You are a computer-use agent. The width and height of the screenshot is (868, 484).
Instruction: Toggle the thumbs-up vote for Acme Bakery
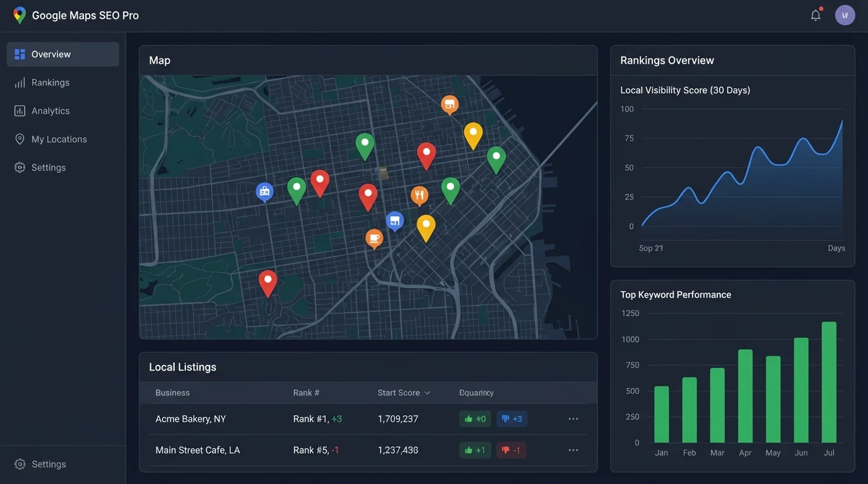[x=474, y=418]
